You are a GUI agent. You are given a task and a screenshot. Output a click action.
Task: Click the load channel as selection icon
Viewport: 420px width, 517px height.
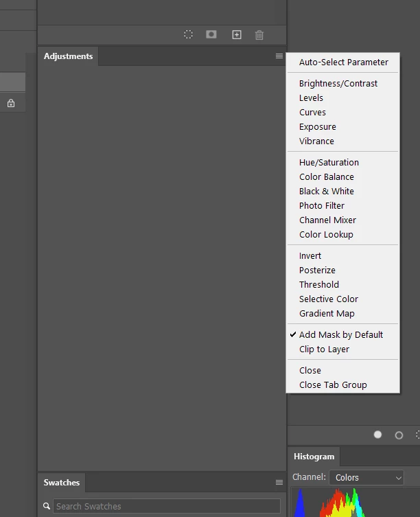[188, 34]
